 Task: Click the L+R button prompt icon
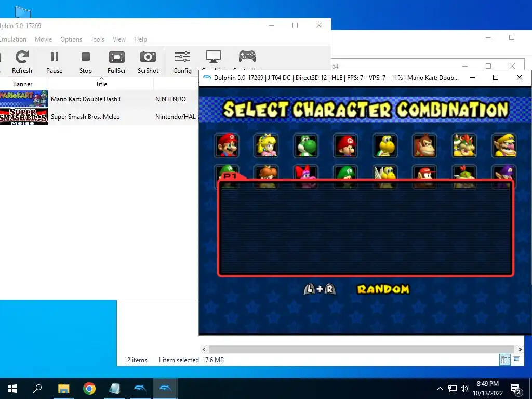320,289
